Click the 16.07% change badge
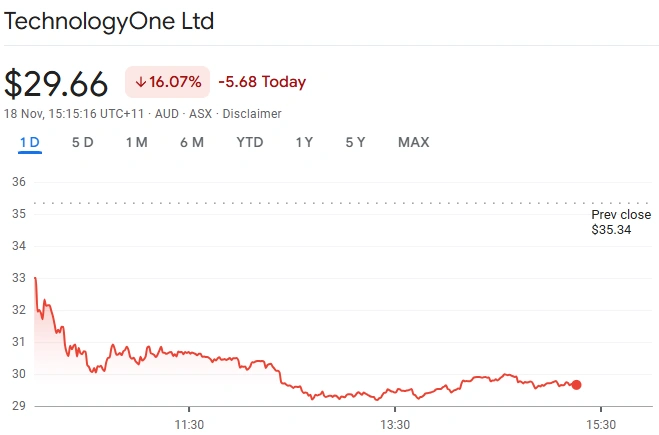Viewport: 659px width, 435px height. tap(167, 82)
